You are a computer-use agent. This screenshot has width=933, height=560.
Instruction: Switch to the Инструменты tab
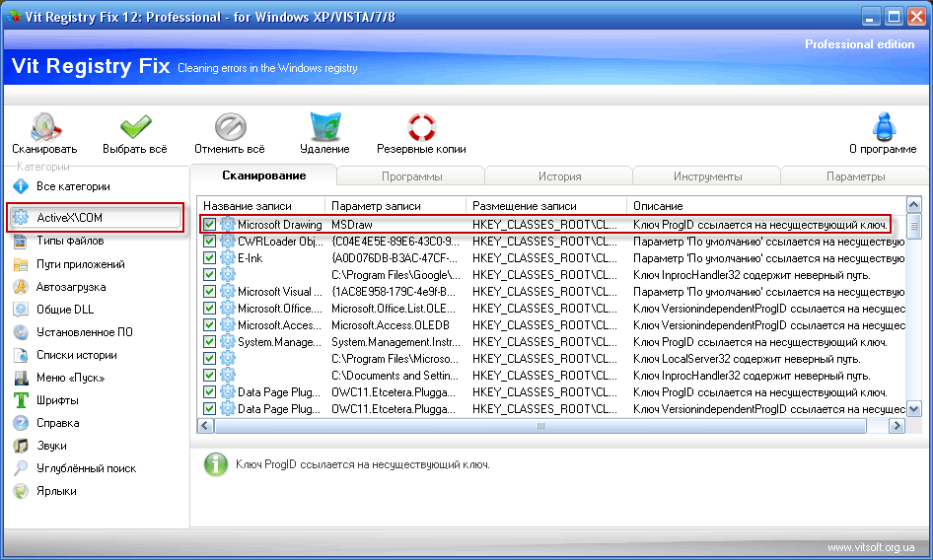[707, 176]
